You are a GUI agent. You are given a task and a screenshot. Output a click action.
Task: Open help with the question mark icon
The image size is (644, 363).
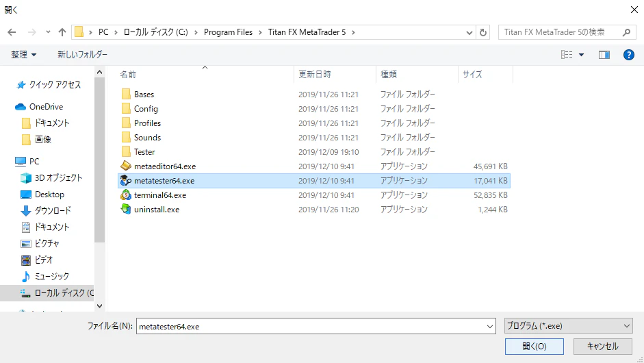pos(628,55)
